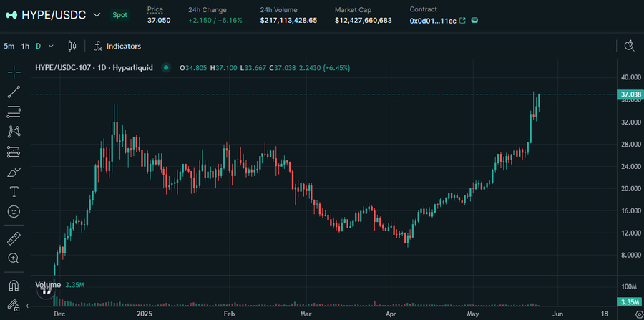Click the 24h Volume value $217,113,428.65

[288, 21]
